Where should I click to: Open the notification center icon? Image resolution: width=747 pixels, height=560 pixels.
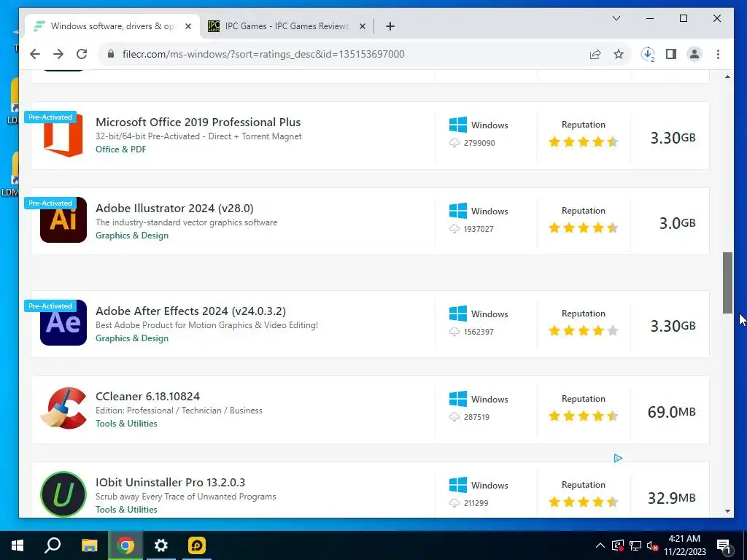pyautogui.click(x=724, y=545)
